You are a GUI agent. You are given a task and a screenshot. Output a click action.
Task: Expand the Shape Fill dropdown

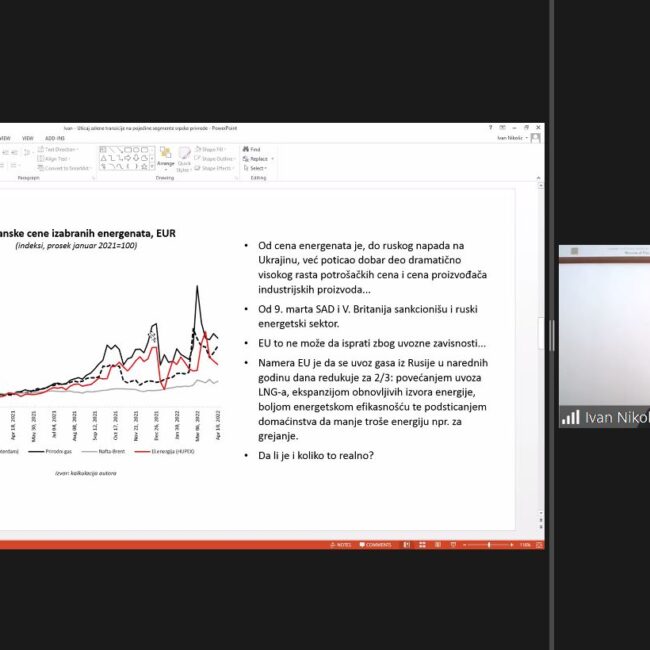(214, 149)
